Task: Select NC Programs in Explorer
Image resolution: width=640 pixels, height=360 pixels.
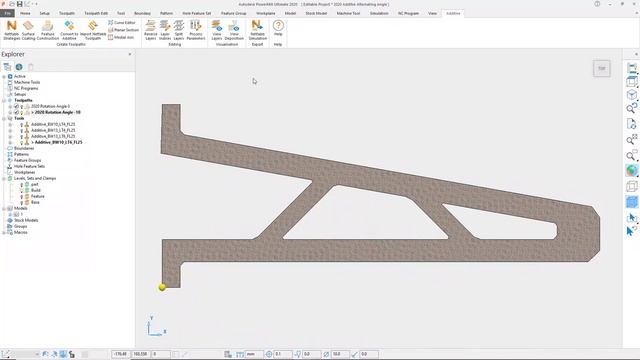Action: 26,88
